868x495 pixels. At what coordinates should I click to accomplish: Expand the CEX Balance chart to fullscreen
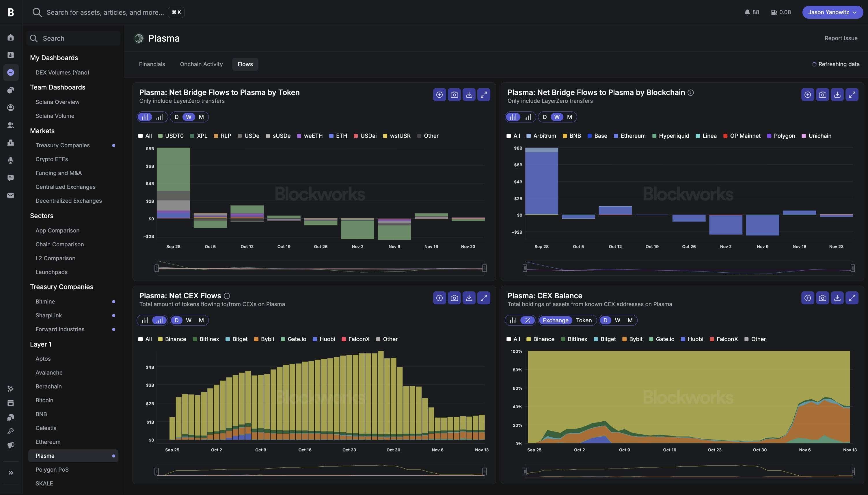[x=852, y=298]
